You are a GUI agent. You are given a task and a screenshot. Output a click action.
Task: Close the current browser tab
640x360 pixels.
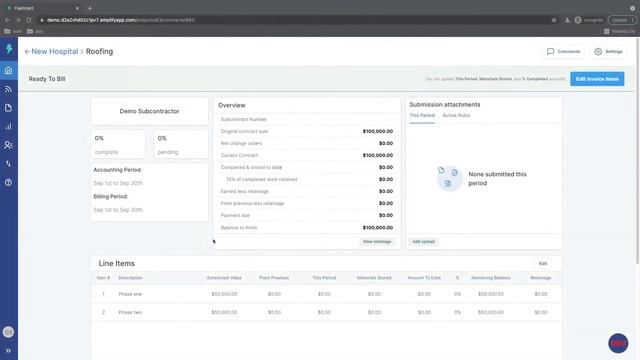(77, 8)
